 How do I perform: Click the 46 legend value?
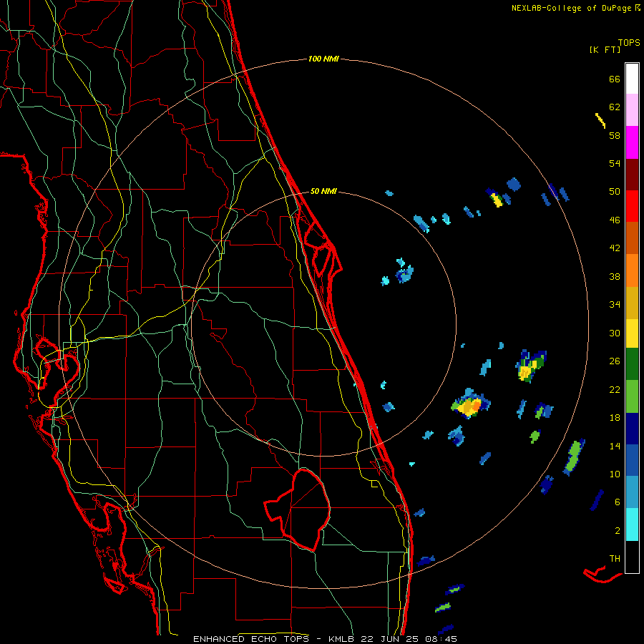[x=615, y=220]
